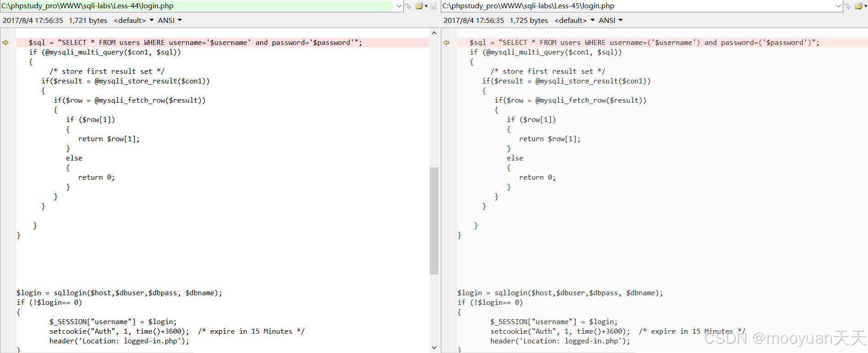The image size is (868, 353).
Task: Click 'if (!$login== 0)' in the left pane
Action: click(49, 303)
